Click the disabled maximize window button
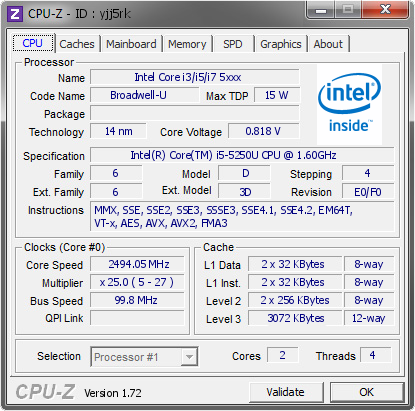The width and height of the screenshot is (415, 411). (348, 10)
